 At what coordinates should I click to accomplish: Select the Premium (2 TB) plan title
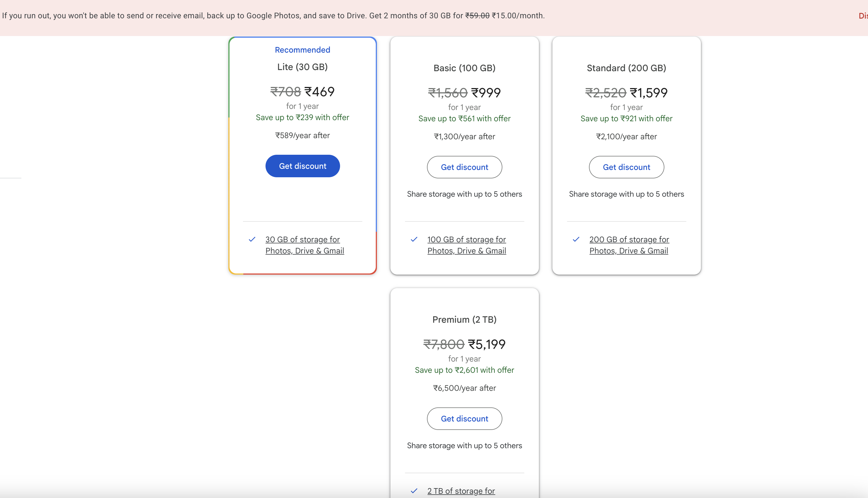pos(464,319)
